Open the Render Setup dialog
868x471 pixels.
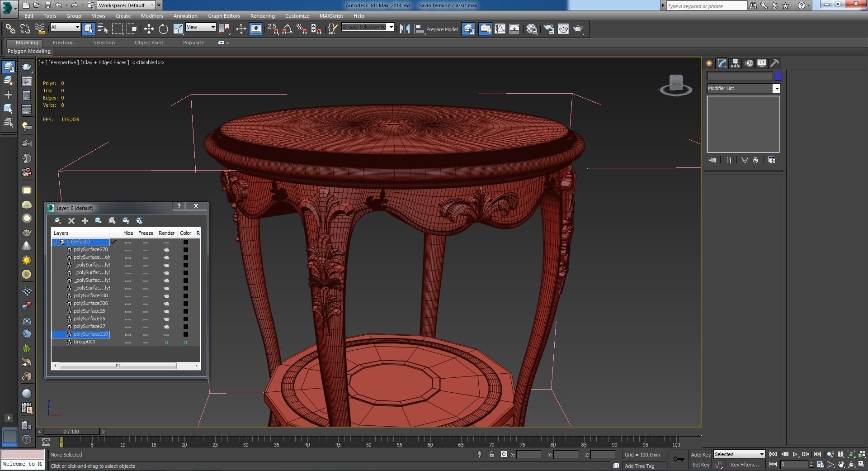point(549,29)
